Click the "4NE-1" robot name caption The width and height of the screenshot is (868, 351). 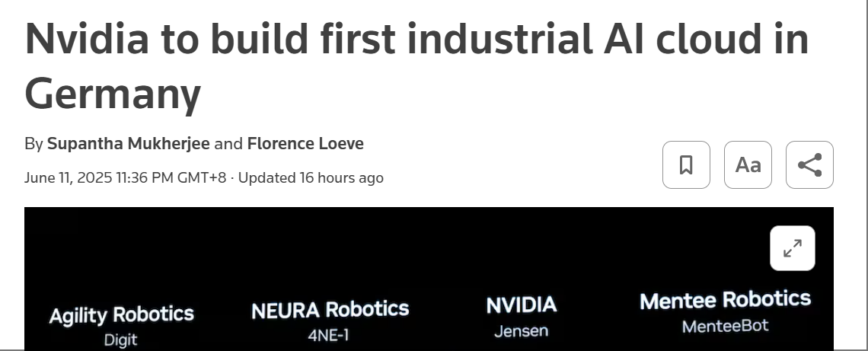tap(329, 335)
